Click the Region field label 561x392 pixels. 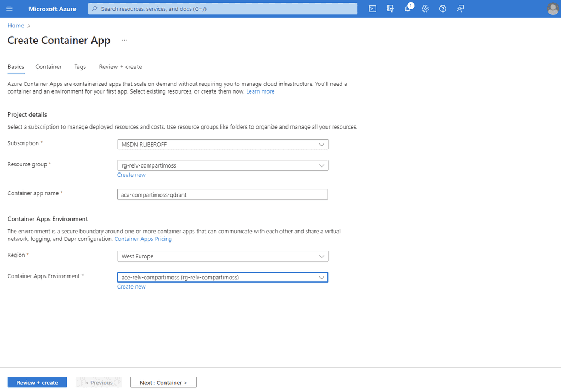16,255
